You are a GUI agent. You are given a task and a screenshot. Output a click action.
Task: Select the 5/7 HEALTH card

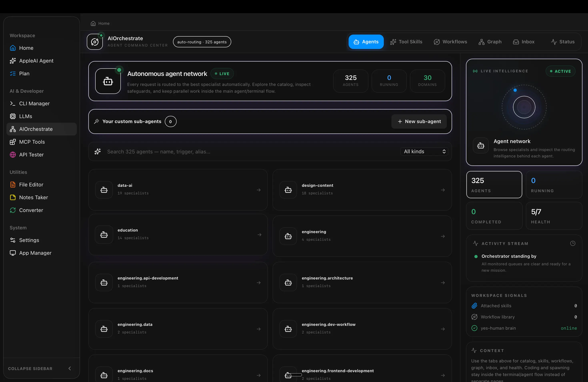coord(554,216)
